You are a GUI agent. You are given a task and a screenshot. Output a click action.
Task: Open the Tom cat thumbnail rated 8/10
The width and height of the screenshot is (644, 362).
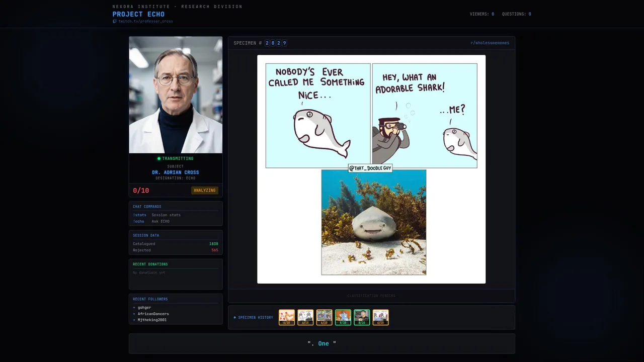(343, 317)
